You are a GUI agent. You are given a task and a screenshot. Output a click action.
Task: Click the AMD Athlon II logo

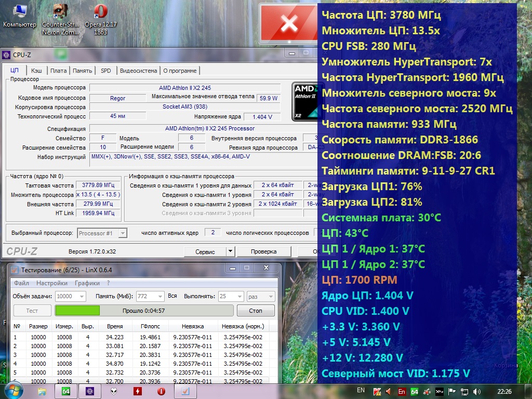click(304, 101)
